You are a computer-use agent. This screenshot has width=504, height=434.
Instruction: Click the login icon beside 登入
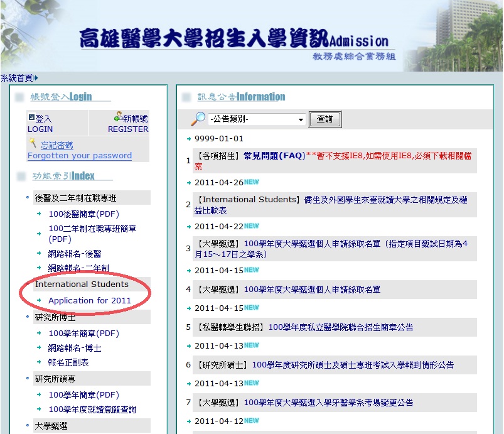click(31, 117)
